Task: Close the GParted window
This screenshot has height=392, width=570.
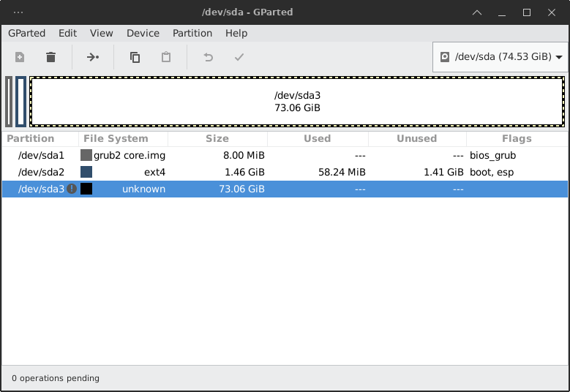Action: point(552,12)
